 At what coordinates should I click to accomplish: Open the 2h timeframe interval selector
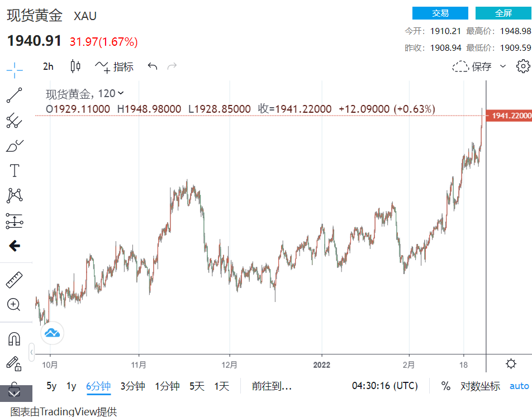tap(49, 66)
